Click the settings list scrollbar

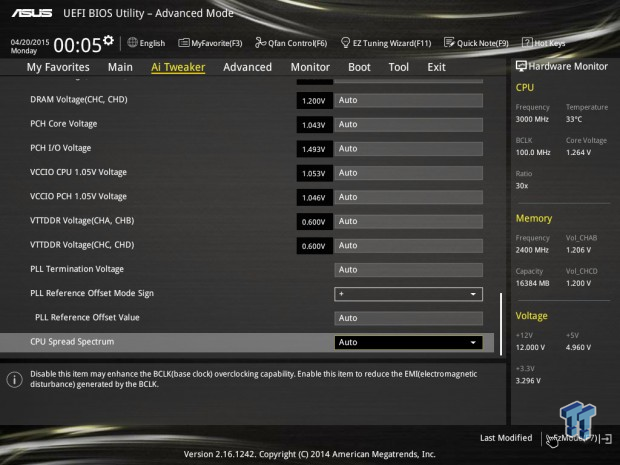coord(501,324)
